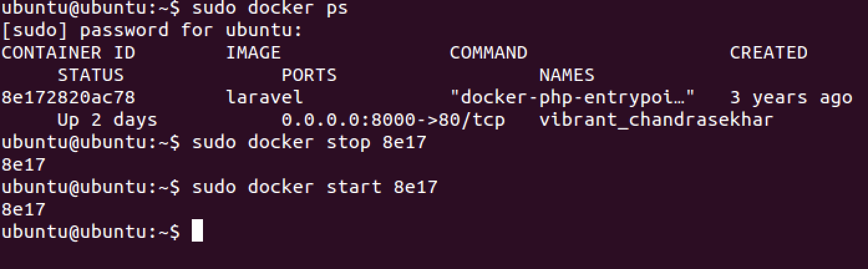Click the IMAGE column header

click(x=253, y=52)
